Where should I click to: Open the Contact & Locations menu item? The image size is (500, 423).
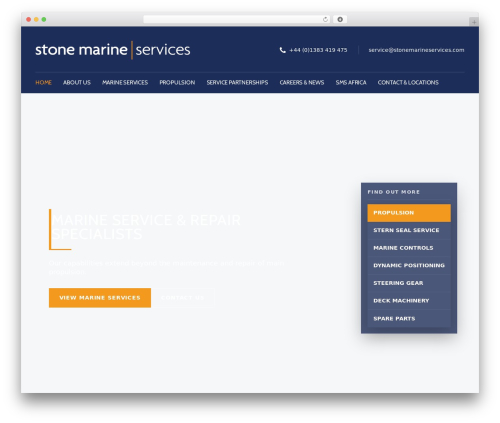408,82
